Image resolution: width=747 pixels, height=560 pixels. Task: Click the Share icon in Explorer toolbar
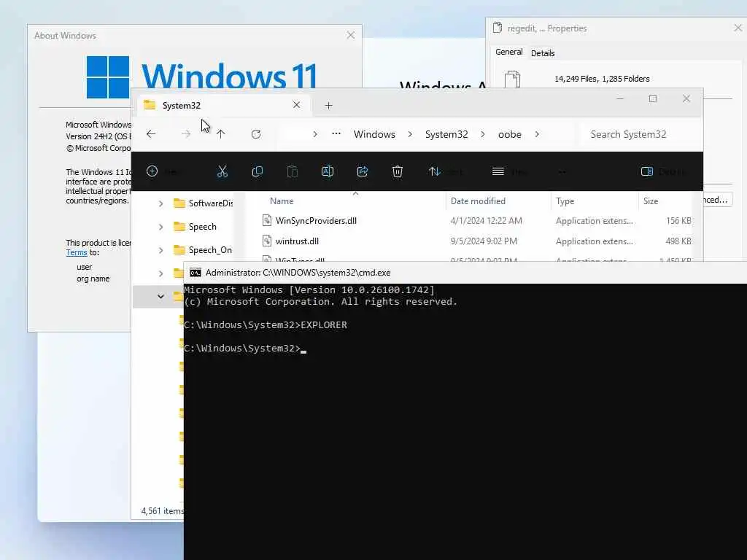coord(363,171)
